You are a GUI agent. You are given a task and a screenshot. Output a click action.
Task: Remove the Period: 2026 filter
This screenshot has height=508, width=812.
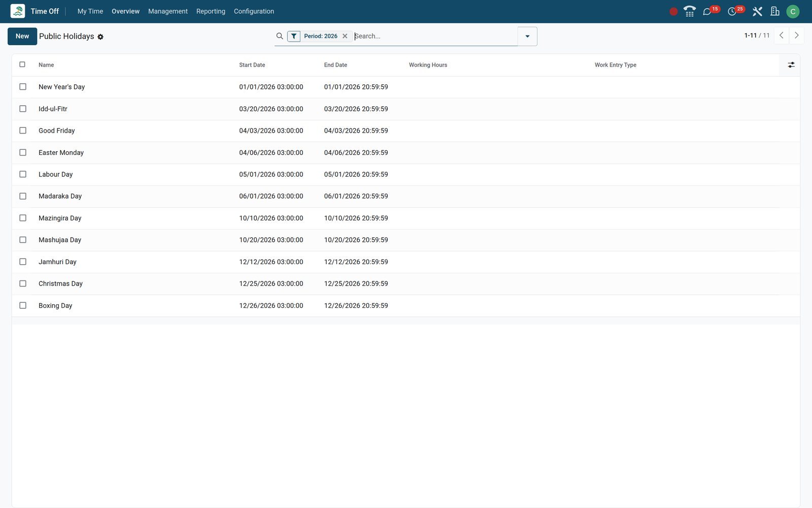tap(345, 36)
